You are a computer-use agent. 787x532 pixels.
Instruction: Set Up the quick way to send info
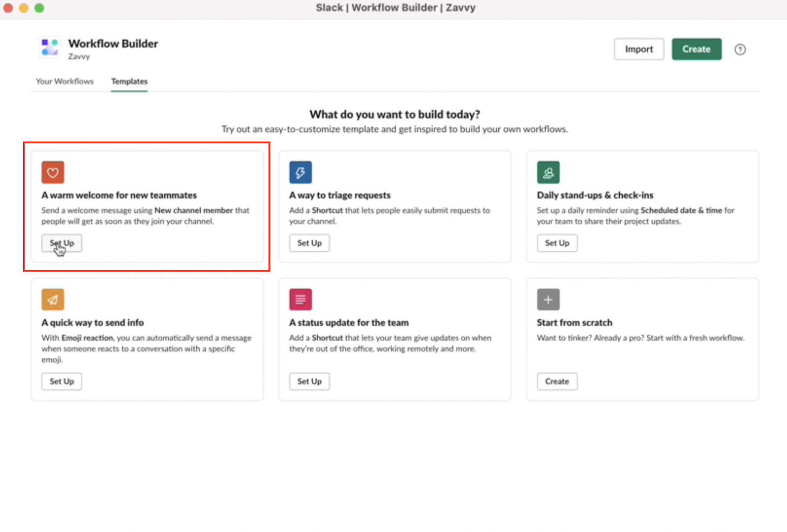coord(61,381)
